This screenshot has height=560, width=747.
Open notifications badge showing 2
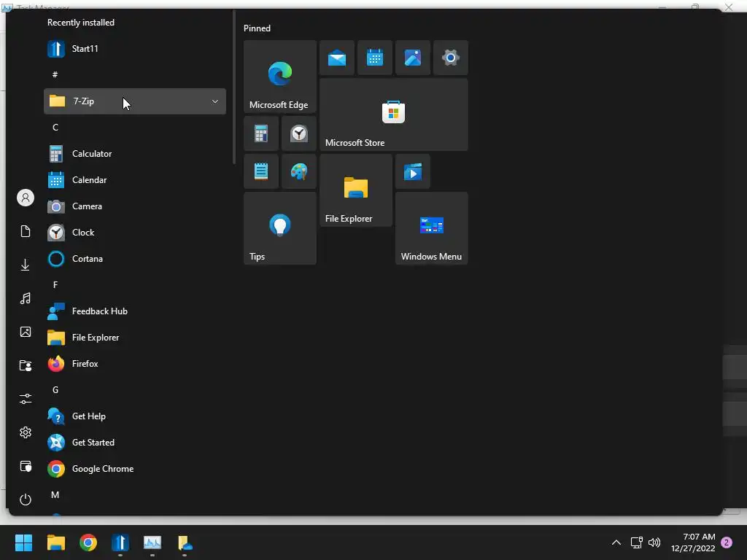(727, 542)
